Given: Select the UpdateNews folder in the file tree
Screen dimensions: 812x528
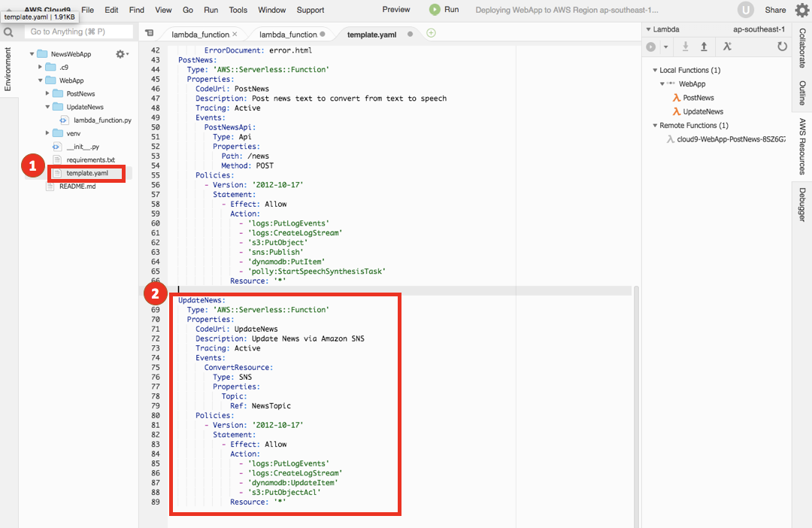Looking at the screenshot, I should (85, 108).
